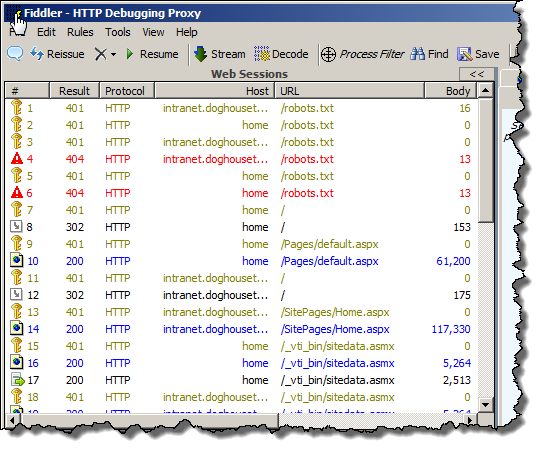The height and width of the screenshot is (451, 543).
Task: Click body size 61,200
Action: coord(453,261)
